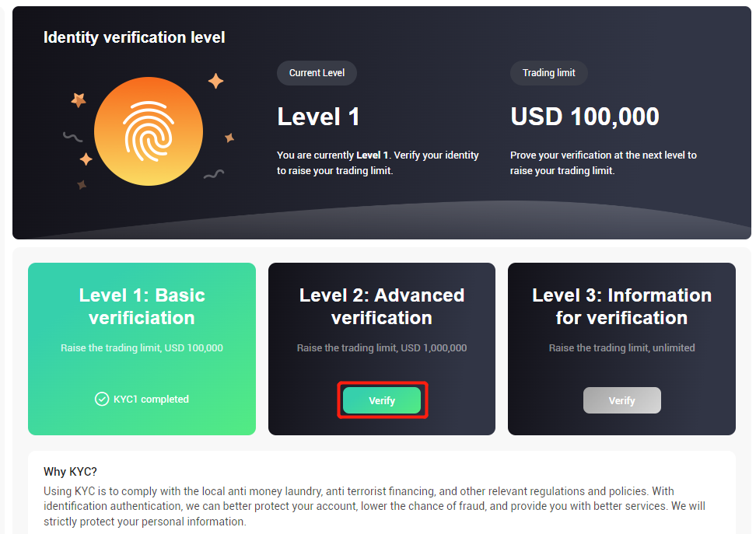Click the large star above the fingerprint
This screenshot has height=534, width=756.
pos(215,81)
